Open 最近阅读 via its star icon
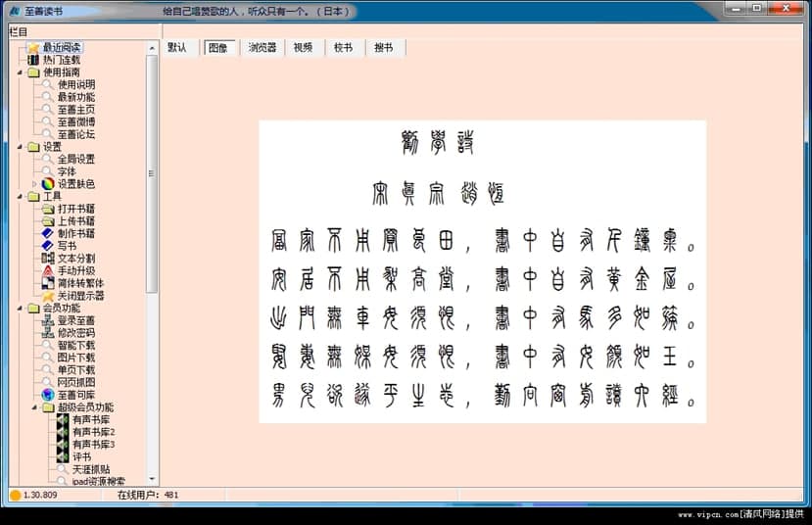Image resolution: width=812 pixels, height=525 pixels. [x=33, y=47]
